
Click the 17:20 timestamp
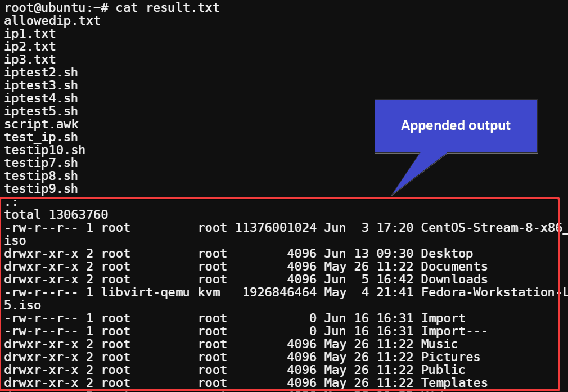tap(395, 228)
